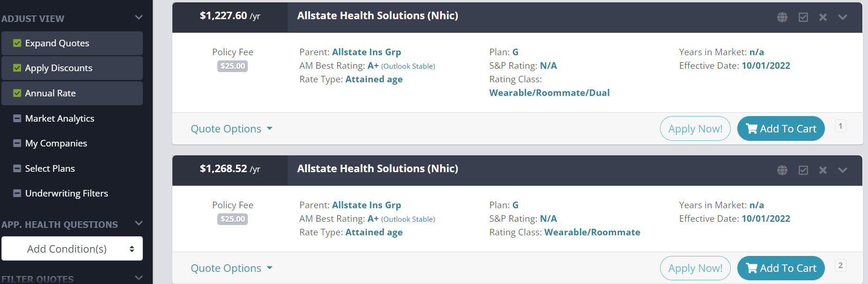This screenshot has height=284, width=868.
Task: Open Select Plans in the sidebar
Action: [x=50, y=168]
